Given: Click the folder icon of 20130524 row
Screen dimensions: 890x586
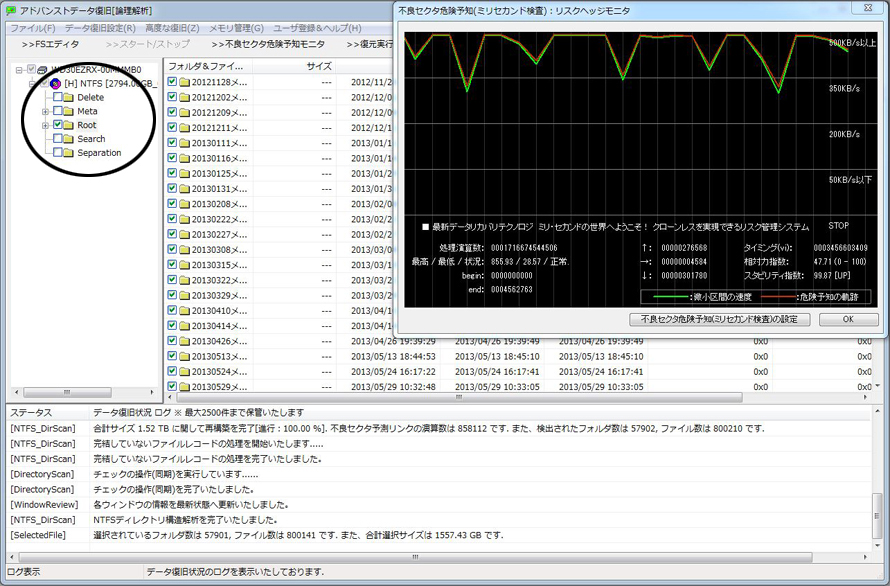Looking at the screenshot, I should point(184,371).
